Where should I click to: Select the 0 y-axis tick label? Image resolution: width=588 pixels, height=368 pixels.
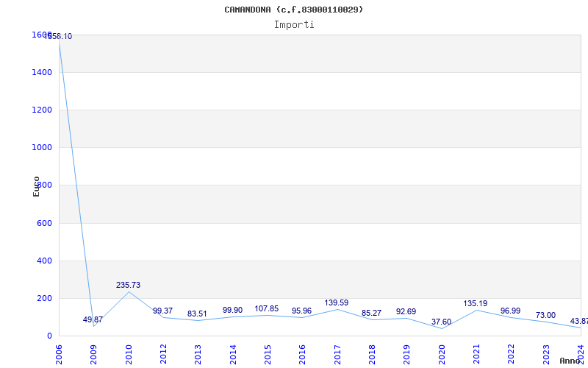49,336
